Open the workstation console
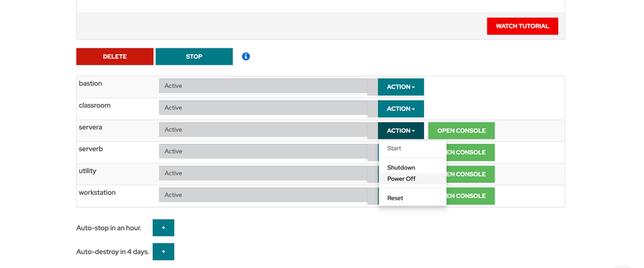644x268 pixels. tap(470, 196)
